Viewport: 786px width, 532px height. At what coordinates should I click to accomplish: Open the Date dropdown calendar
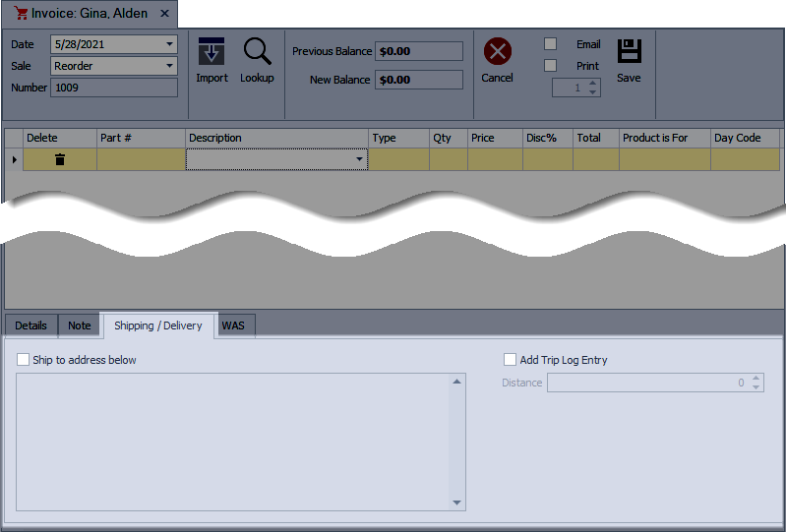(169, 44)
